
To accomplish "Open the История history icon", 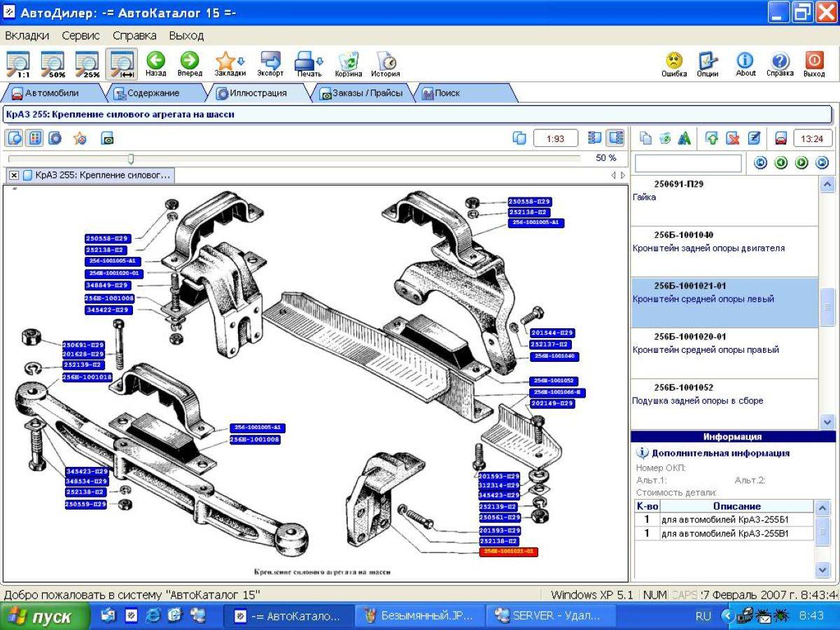I will coord(386,64).
